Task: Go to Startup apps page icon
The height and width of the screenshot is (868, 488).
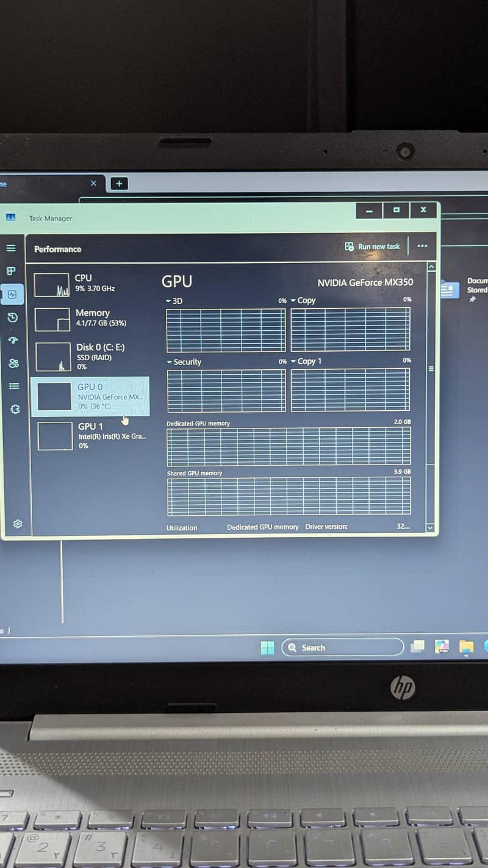Action: point(13,341)
